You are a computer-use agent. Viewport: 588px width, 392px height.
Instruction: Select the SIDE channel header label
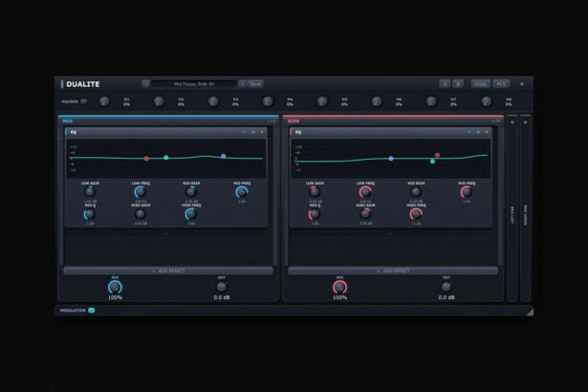[x=294, y=121]
